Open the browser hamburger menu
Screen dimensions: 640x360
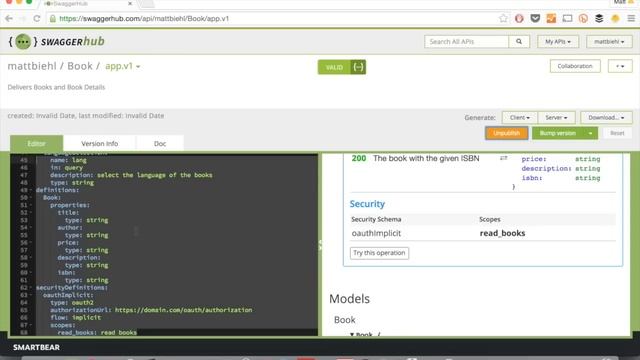point(631,18)
